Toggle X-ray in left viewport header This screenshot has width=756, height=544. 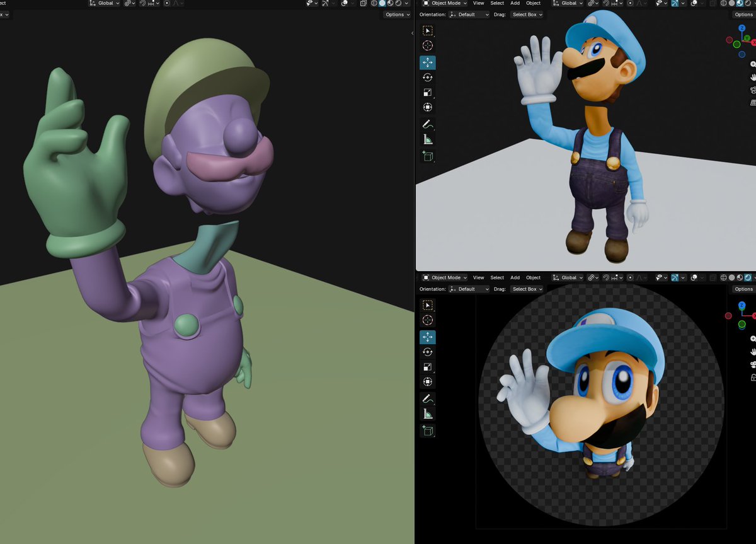[364, 3]
